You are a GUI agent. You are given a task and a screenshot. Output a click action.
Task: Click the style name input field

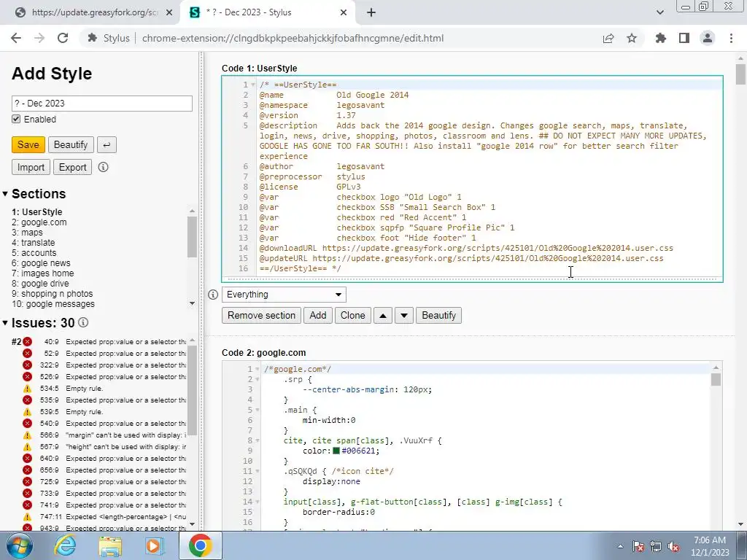[102, 104]
